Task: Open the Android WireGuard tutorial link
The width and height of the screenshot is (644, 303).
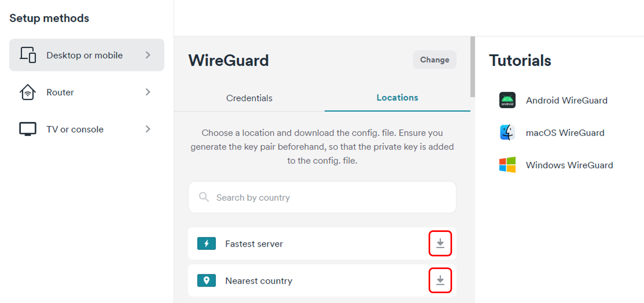Action: (x=567, y=100)
